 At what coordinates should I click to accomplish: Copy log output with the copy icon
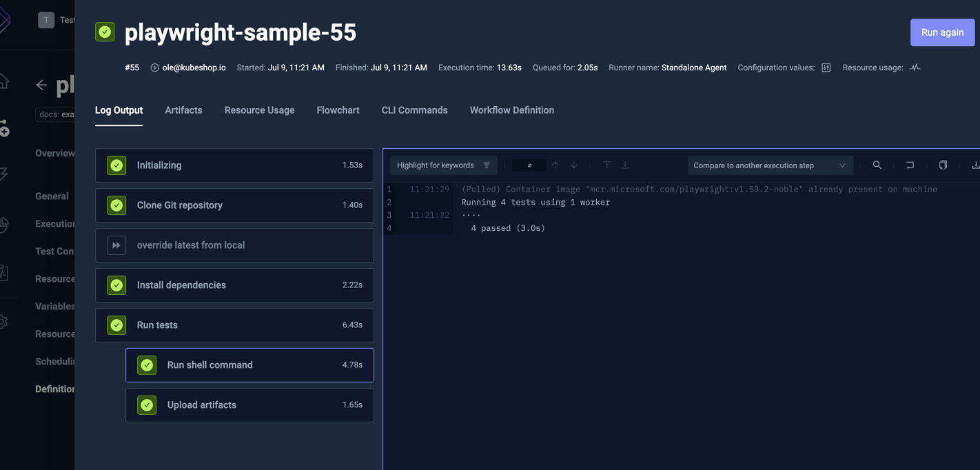943,165
